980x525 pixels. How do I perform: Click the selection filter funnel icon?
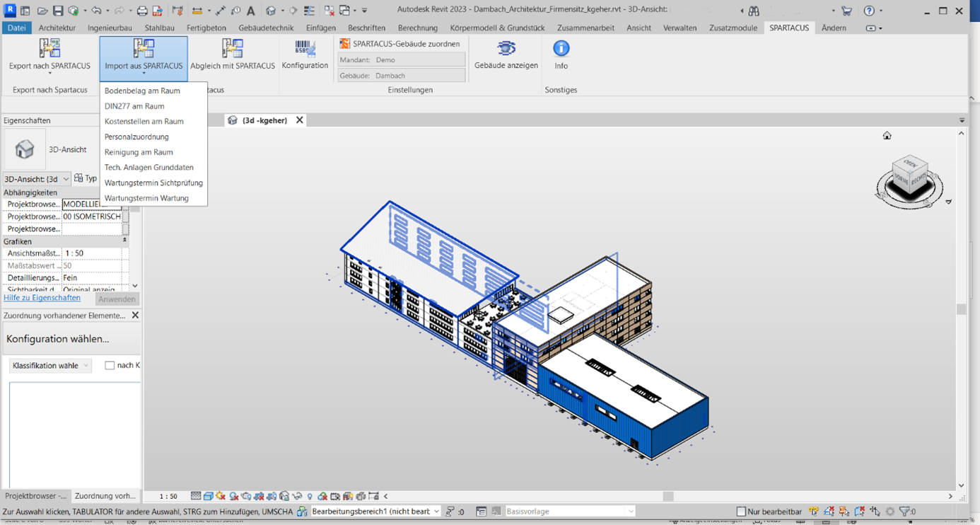[x=904, y=511]
